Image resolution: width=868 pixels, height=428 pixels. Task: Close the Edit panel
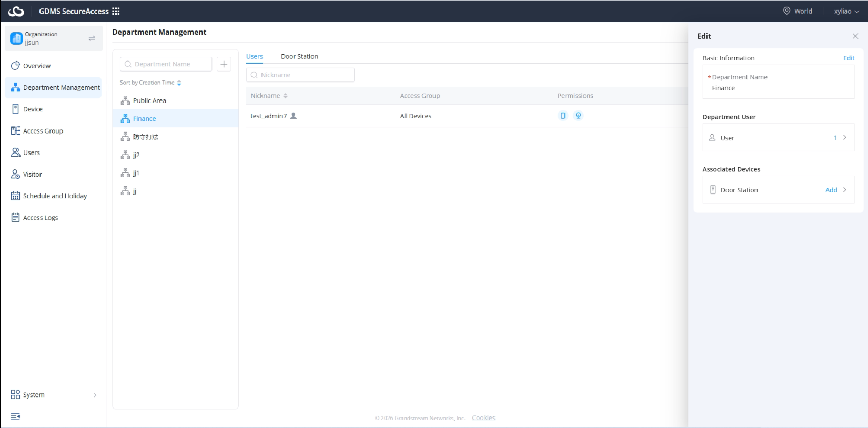[x=855, y=36]
